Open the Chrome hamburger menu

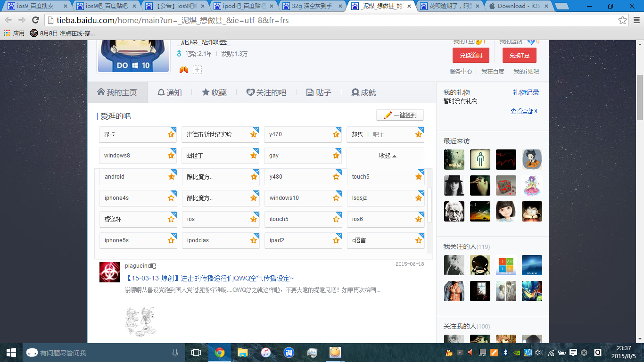pyautogui.click(x=636, y=20)
